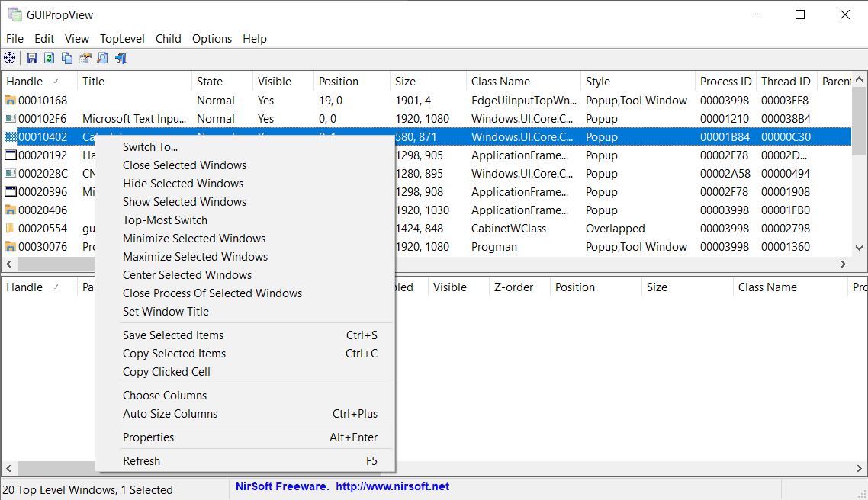Click Choose Columns in the context menu

[165, 396]
